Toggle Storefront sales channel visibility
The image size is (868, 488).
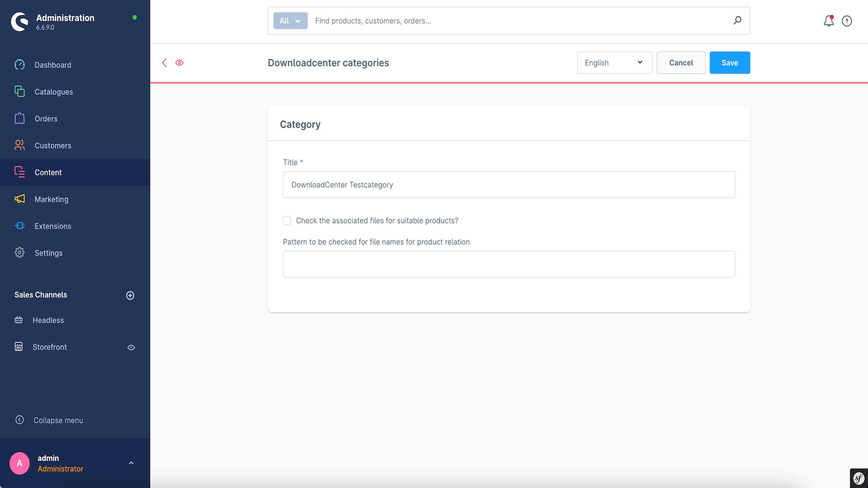131,347
